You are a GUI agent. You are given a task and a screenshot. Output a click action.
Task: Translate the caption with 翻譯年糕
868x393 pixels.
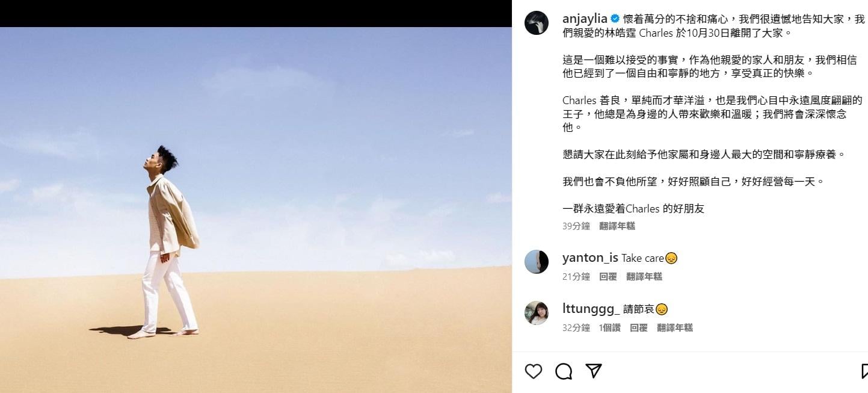(x=617, y=226)
